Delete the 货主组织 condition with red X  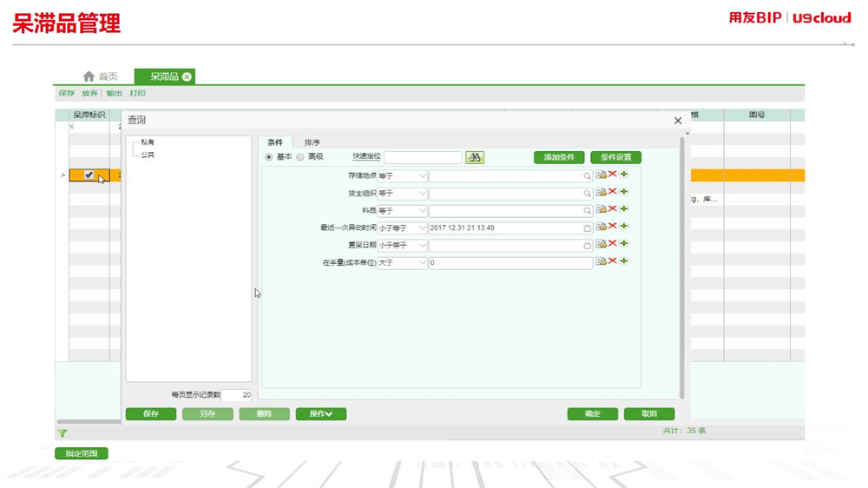[x=612, y=192]
